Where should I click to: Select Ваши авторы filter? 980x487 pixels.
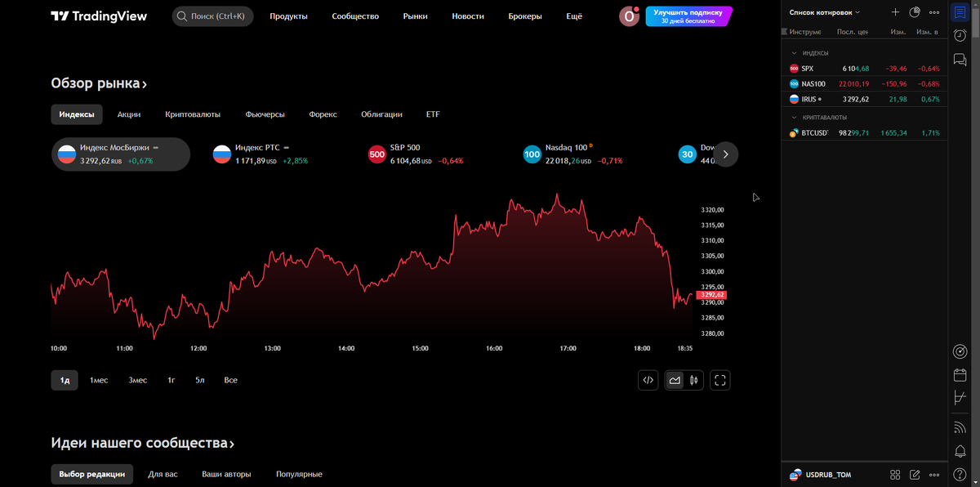pos(226,474)
